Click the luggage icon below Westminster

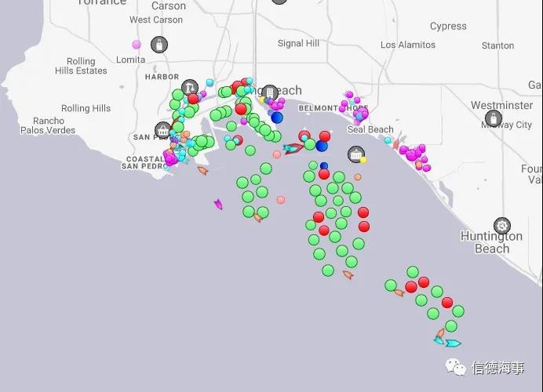(x=494, y=119)
